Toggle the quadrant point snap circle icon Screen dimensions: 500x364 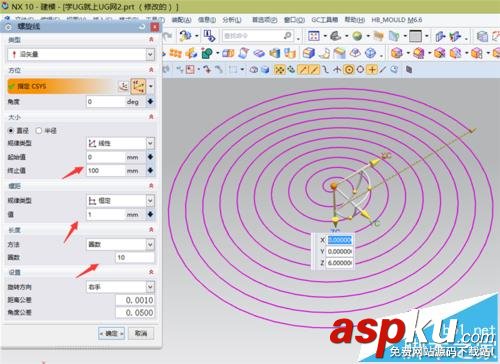[x=360, y=69]
